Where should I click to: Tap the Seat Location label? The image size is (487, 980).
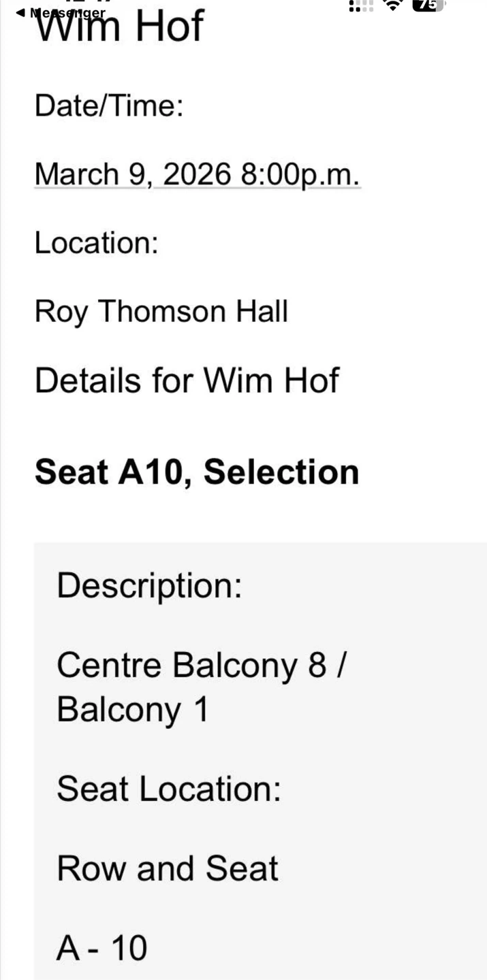pyautogui.click(x=168, y=789)
